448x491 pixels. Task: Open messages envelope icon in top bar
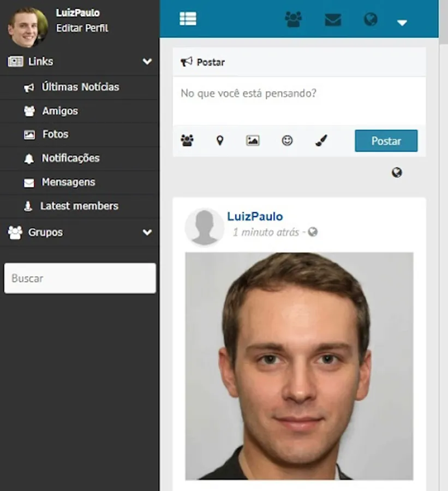(x=333, y=20)
